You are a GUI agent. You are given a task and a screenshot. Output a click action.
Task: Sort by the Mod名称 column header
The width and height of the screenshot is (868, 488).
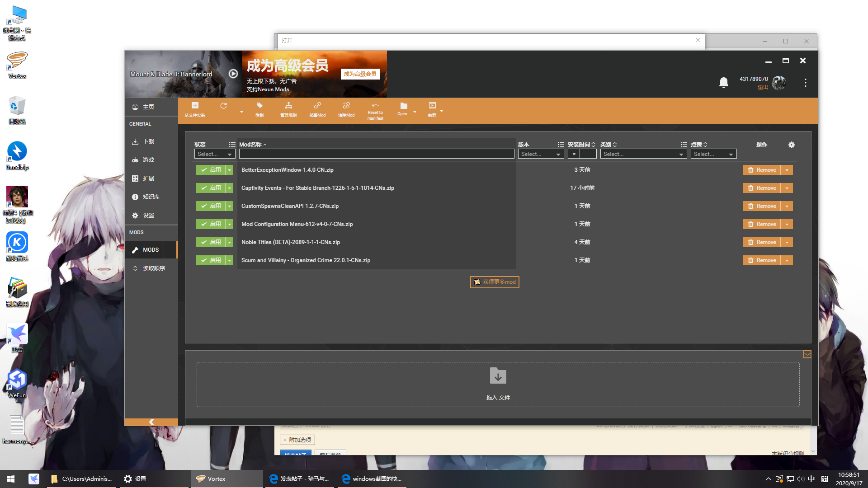tap(253, 145)
